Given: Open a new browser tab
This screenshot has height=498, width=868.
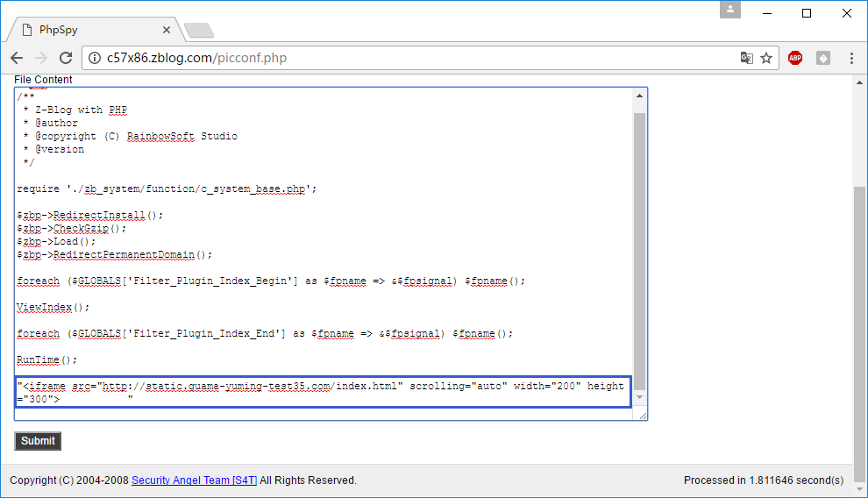Looking at the screenshot, I should coord(199,31).
